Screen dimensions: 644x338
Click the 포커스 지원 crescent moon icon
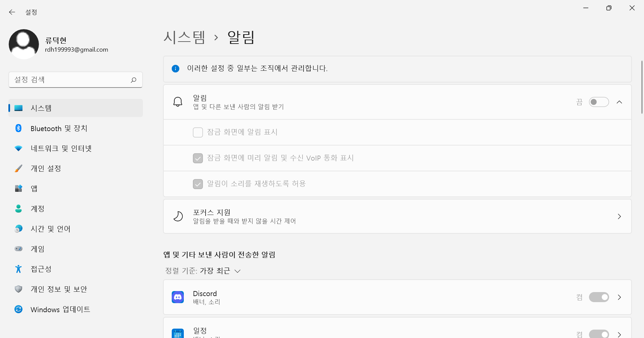point(178,216)
